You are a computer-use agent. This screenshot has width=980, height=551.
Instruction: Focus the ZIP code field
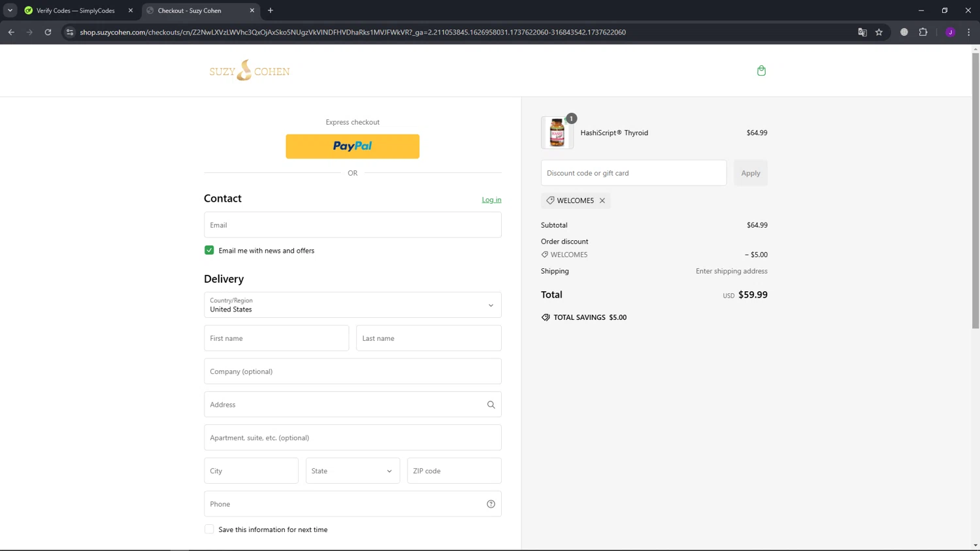pyautogui.click(x=454, y=471)
